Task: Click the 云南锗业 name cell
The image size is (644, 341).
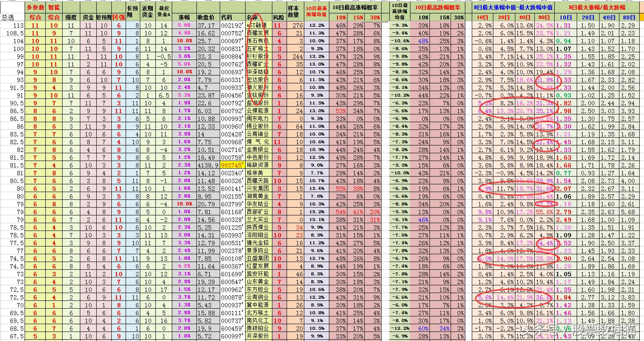Action: [258, 134]
